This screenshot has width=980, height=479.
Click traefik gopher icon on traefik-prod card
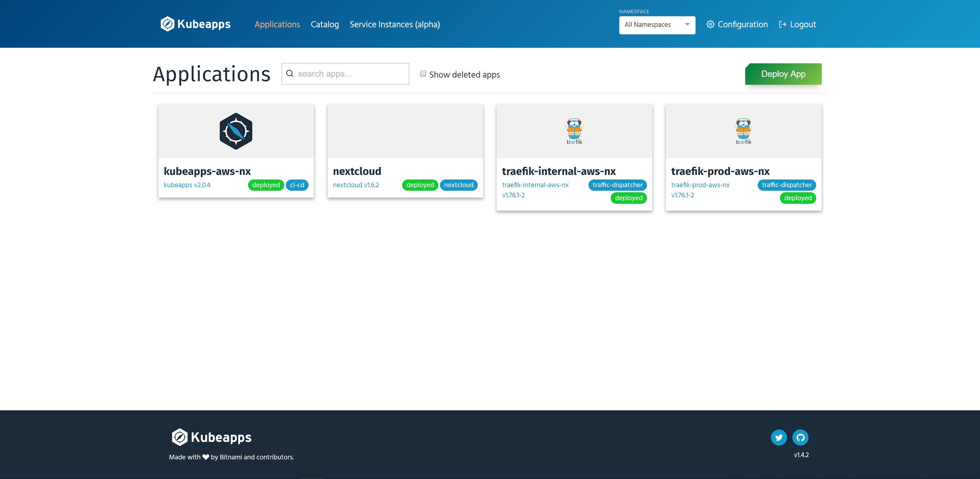pos(743,131)
